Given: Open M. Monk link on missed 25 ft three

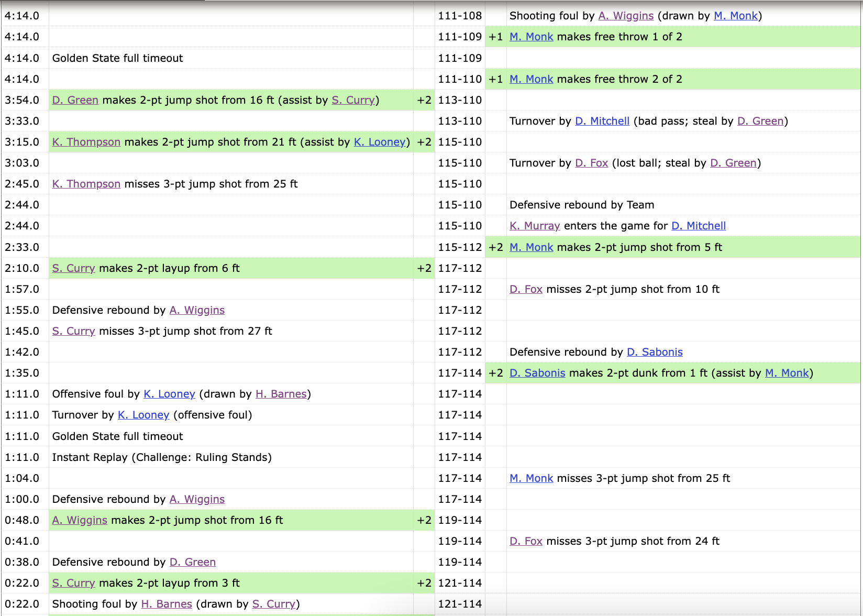Looking at the screenshot, I should 531,478.
